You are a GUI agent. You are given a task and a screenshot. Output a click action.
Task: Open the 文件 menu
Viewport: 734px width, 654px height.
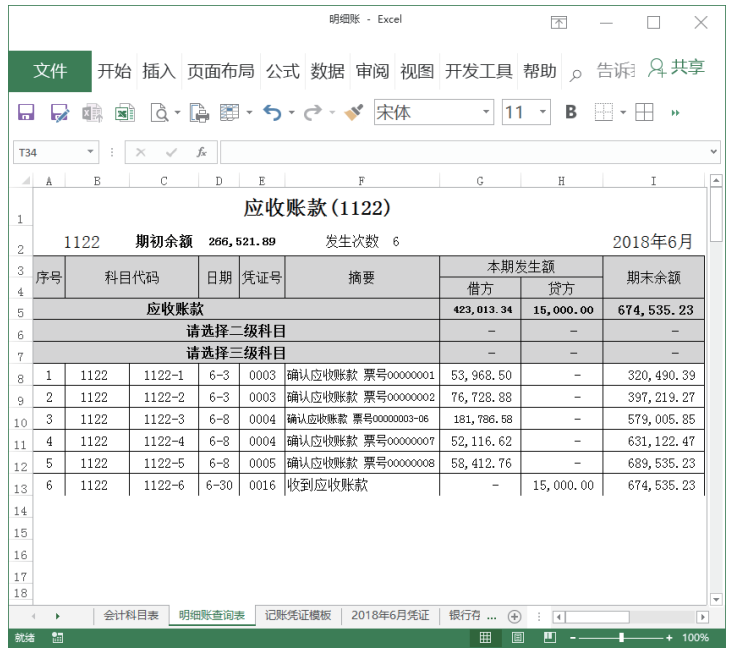click(x=50, y=71)
